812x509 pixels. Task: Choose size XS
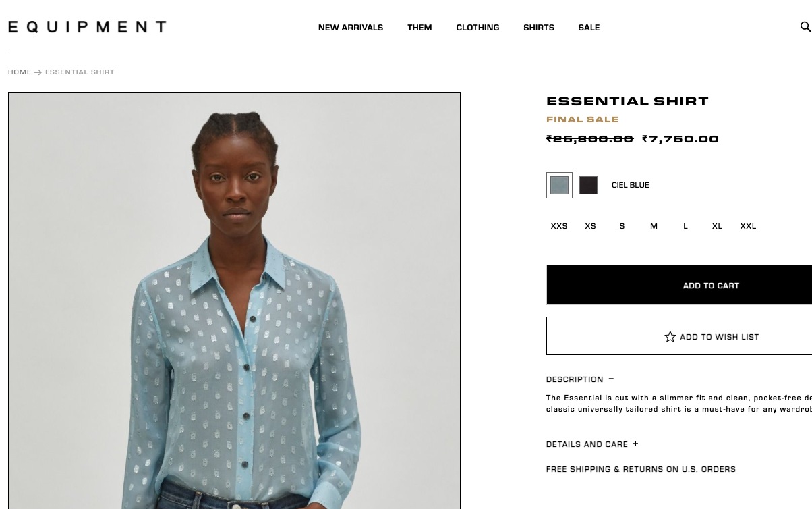pos(590,226)
